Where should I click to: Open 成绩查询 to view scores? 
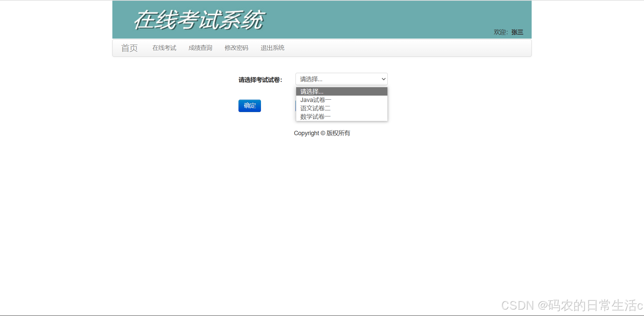tap(200, 48)
